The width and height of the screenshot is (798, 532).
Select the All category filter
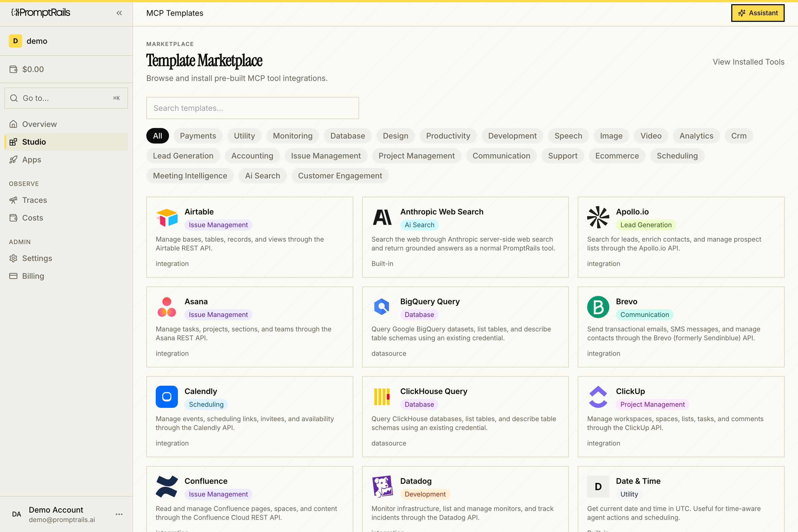(157, 136)
